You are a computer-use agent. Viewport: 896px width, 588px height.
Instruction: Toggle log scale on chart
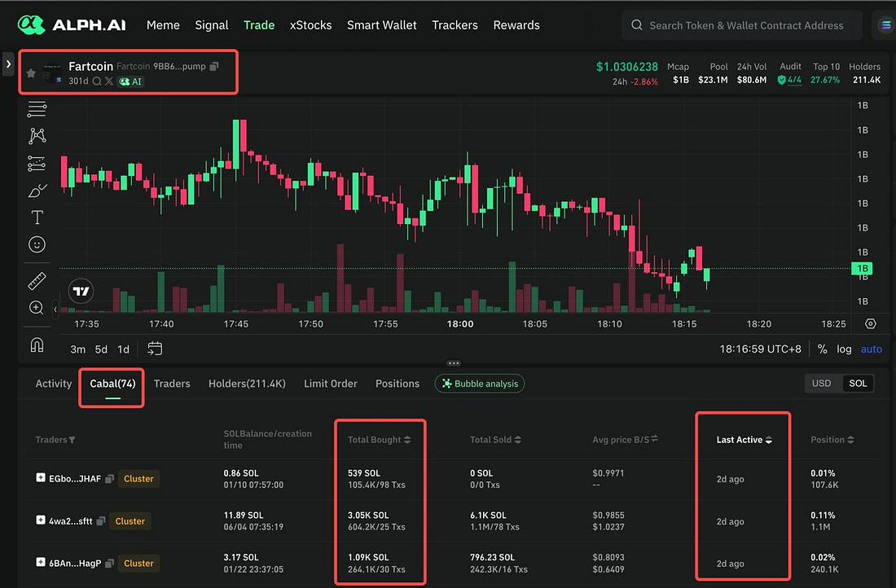point(844,349)
